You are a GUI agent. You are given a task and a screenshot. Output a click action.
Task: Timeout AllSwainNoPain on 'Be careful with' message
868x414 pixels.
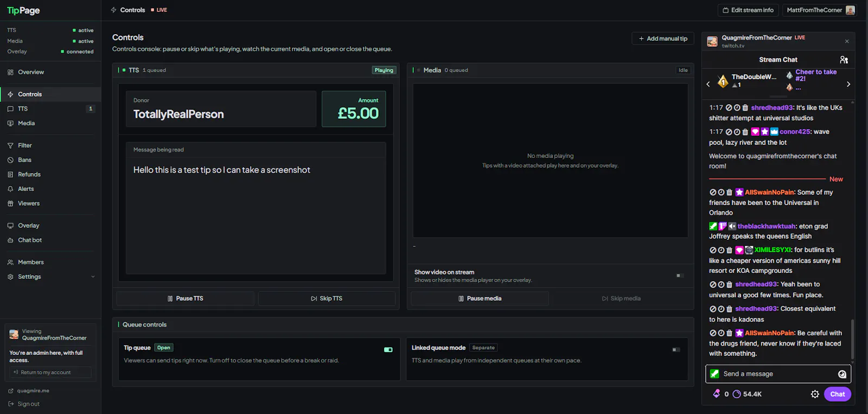pyautogui.click(x=721, y=333)
